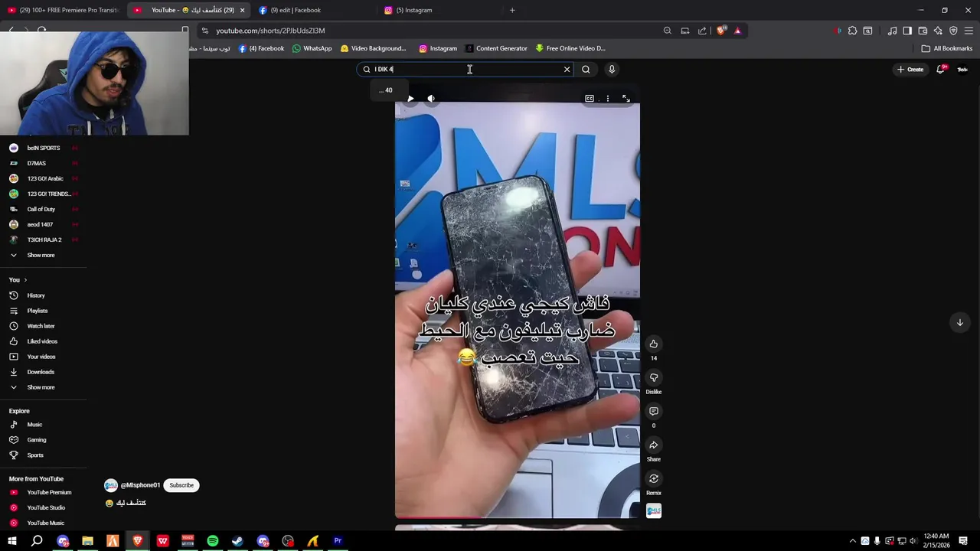This screenshot has width=980, height=551.
Task: Open Brave Leo AI sparkle icon
Action: pos(938,31)
